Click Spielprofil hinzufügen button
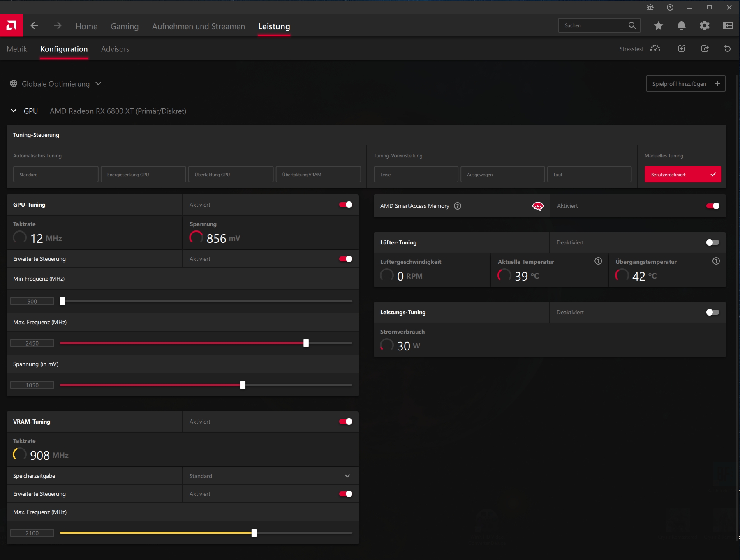The image size is (740, 560). [x=686, y=83]
